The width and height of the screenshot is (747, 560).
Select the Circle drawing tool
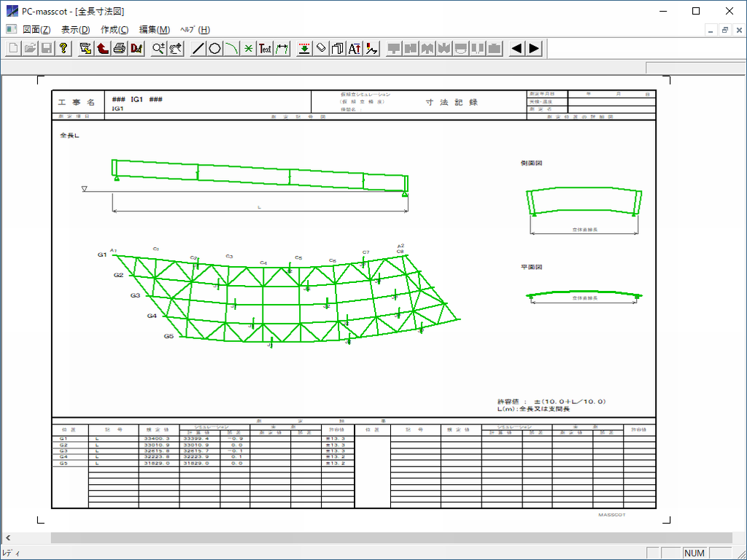(x=214, y=49)
